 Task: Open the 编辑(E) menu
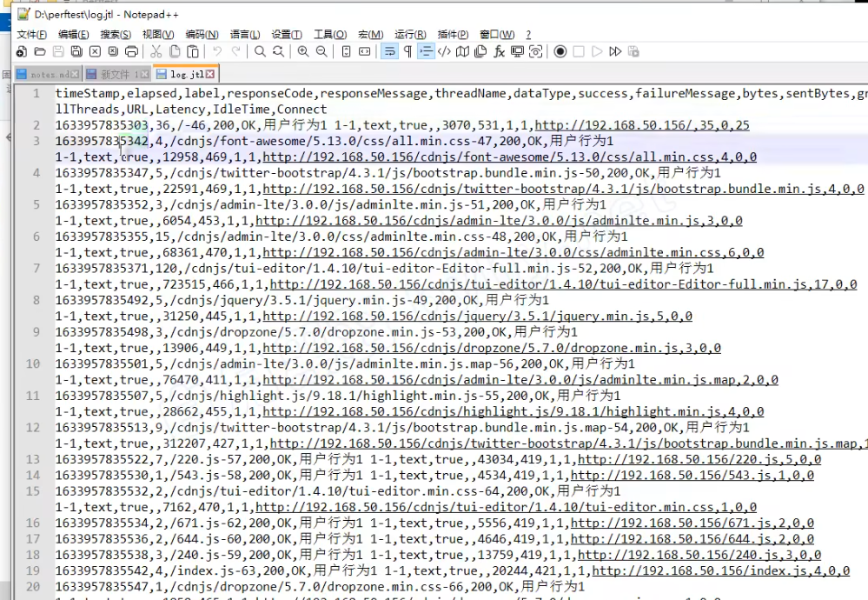73,35
